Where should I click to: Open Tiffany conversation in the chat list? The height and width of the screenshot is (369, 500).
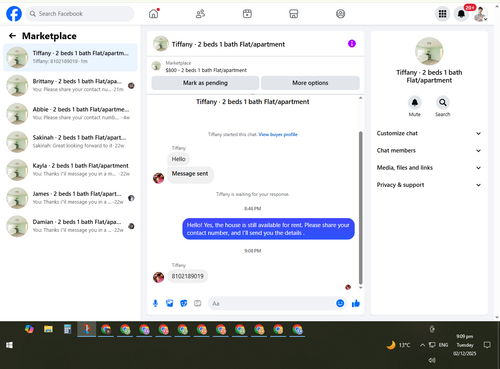point(70,57)
